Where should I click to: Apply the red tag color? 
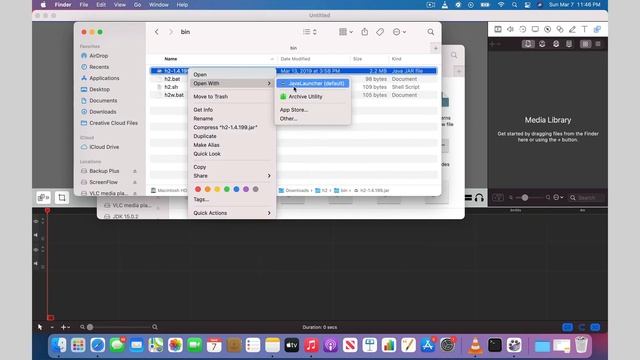point(198,189)
